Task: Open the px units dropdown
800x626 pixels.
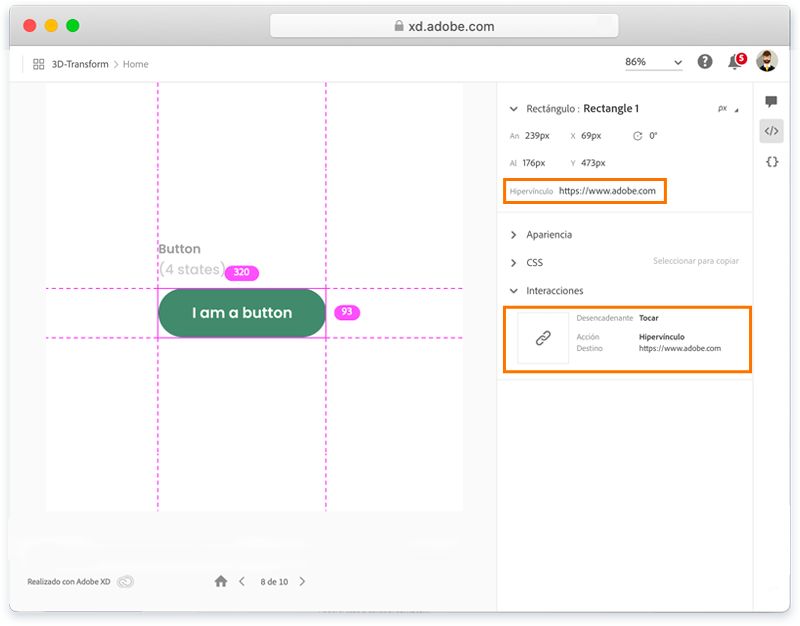Action: coord(726,108)
